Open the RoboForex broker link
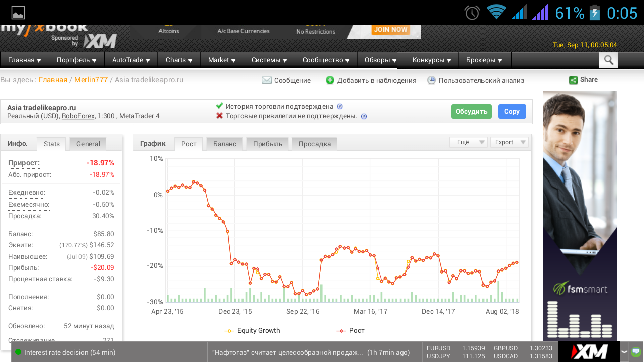The height and width of the screenshot is (362, 644). click(x=78, y=116)
